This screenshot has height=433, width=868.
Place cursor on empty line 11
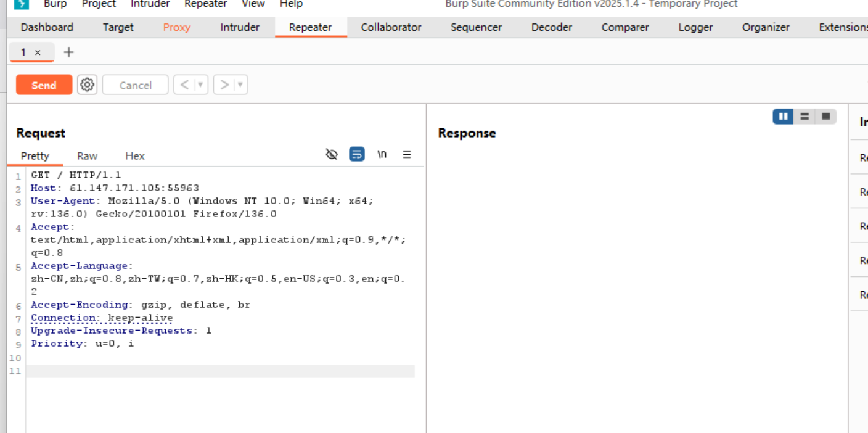(220, 371)
